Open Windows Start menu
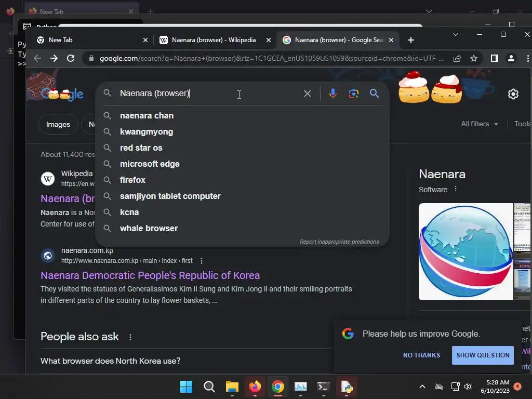Image resolution: width=532 pixels, height=399 pixels. [186, 387]
